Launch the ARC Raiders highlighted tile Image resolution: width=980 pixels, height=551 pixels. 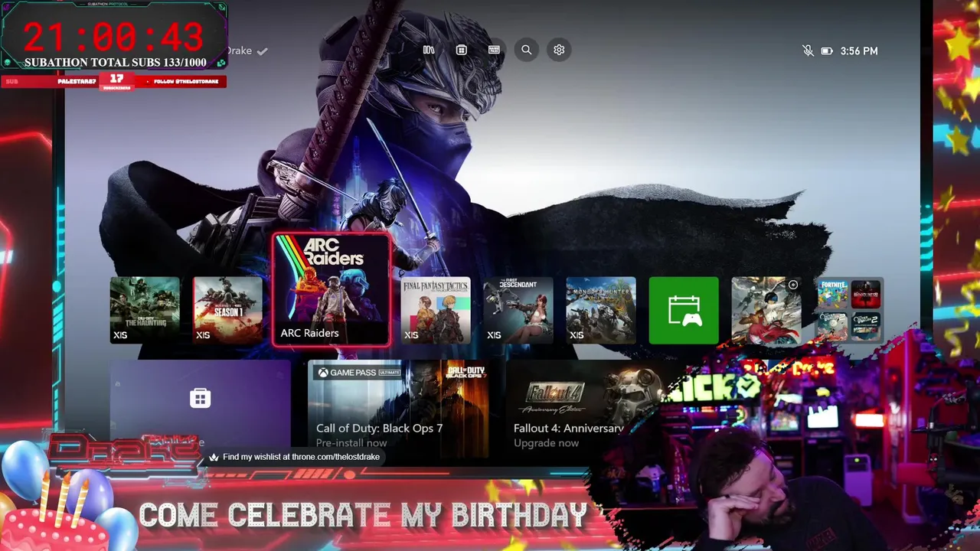(332, 290)
